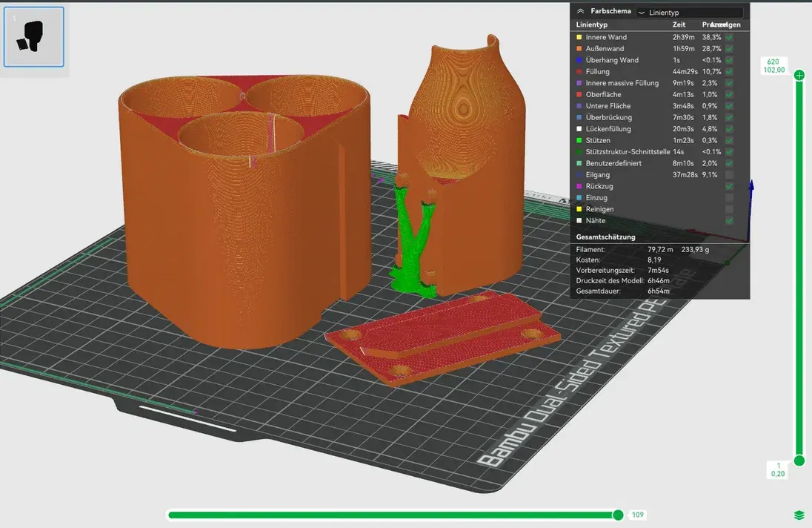Click the filament length 79,72 m value
The height and width of the screenshot is (528, 812).
click(x=660, y=249)
